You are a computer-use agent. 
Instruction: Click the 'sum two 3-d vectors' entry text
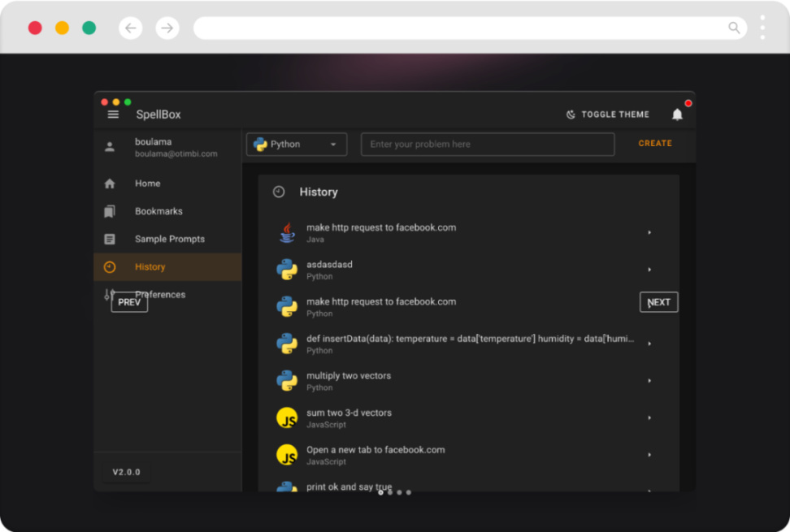tap(349, 413)
